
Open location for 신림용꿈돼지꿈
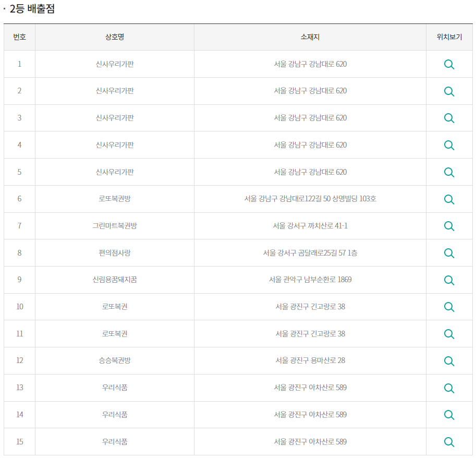click(449, 280)
